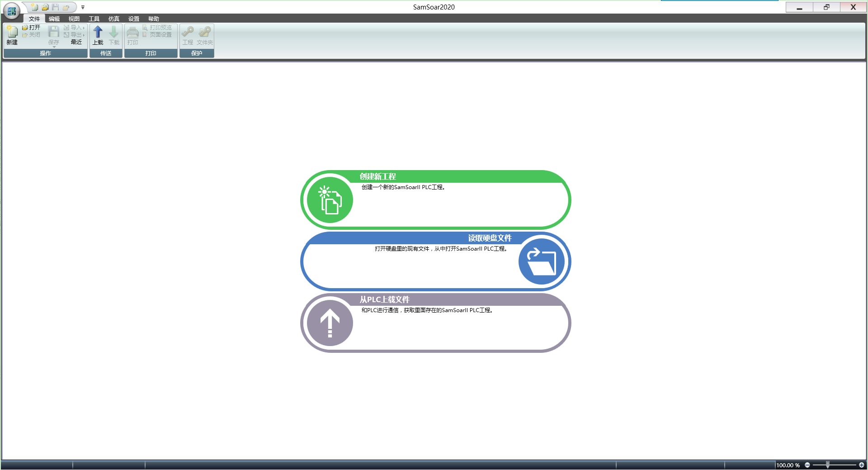Image resolution: width=868 pixels, height=470 pixels.
Task: Click quick-access Save floppy icon
Action: 56,7
